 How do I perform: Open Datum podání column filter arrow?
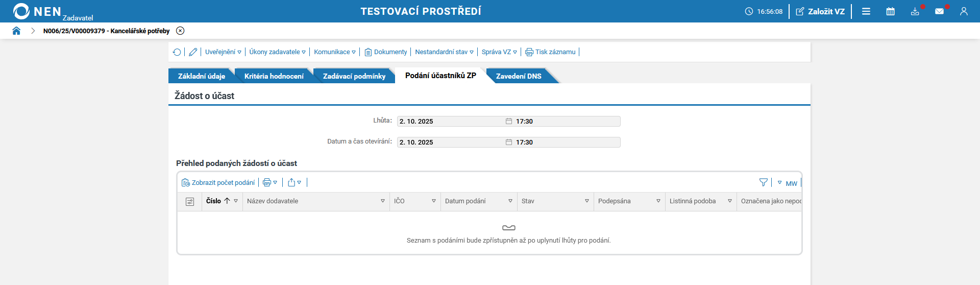(x=510, y=201)
